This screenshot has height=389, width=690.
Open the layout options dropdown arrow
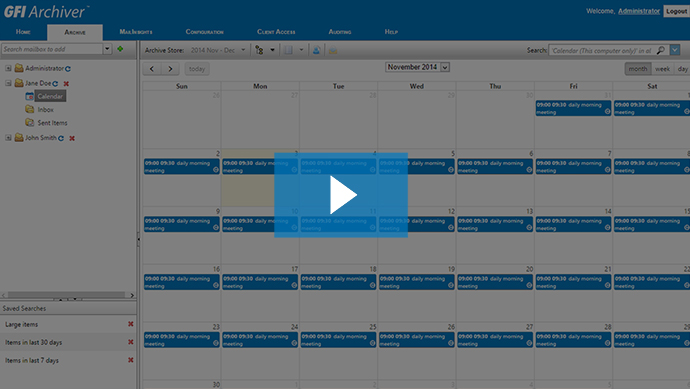[301, 50]
